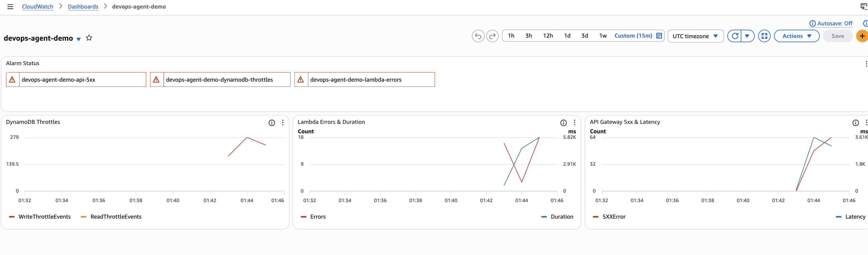The image size is (868, 255).
Task: Select the 1h time range
Action: 511,36
